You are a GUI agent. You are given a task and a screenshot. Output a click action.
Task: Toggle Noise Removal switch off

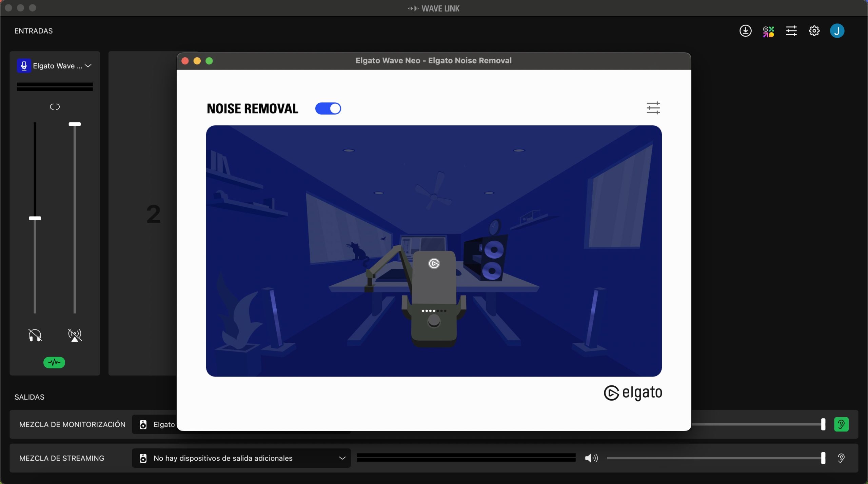click(328, 108)
